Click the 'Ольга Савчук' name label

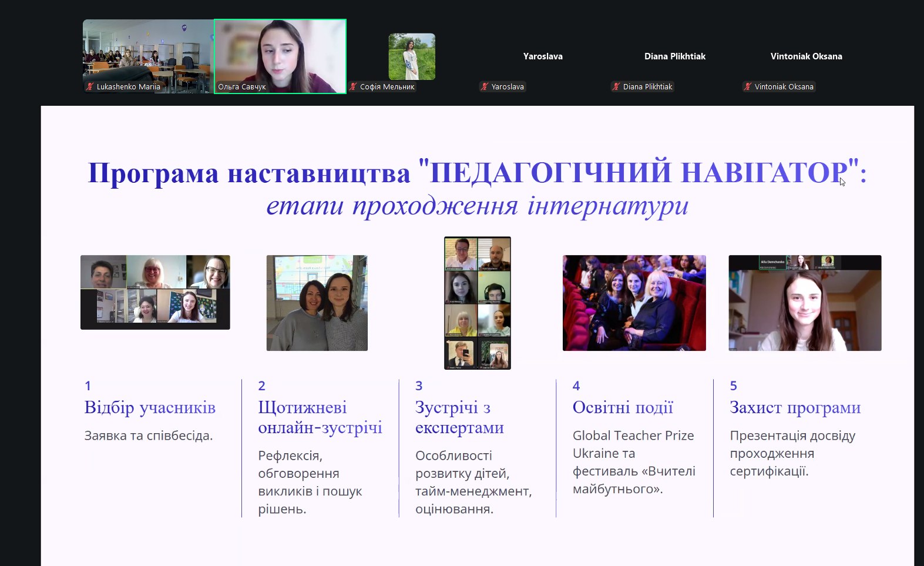tap(242, 87)
